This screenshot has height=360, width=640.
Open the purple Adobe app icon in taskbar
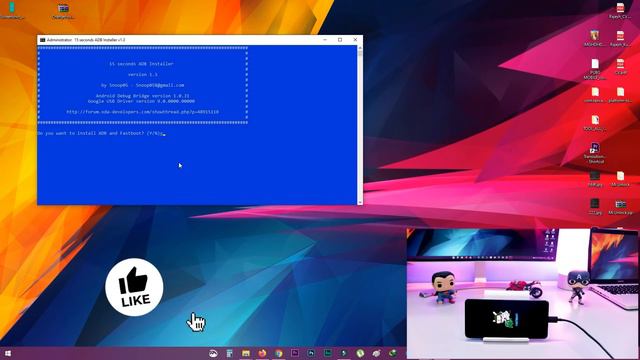pyautogui.click(x=295, y=353)
